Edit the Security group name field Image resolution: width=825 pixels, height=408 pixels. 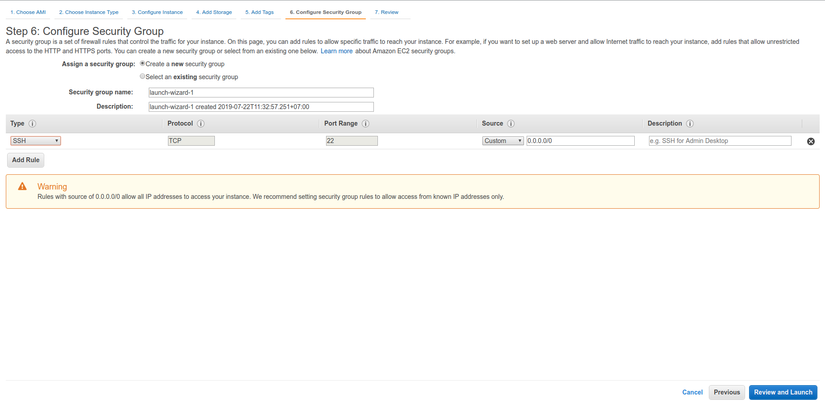260,93
